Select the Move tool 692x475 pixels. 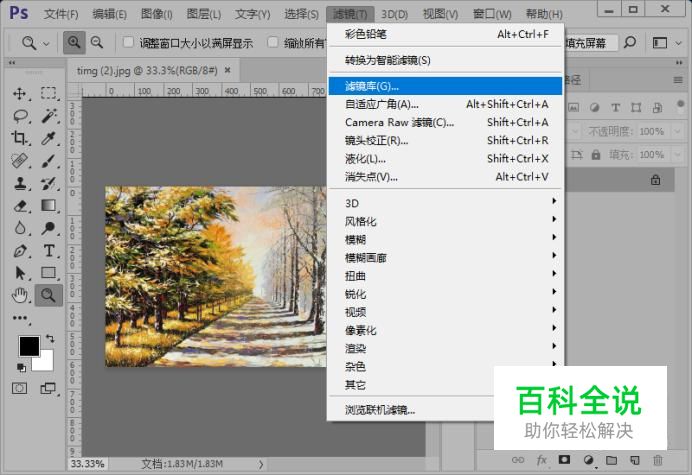coord(19,94)
